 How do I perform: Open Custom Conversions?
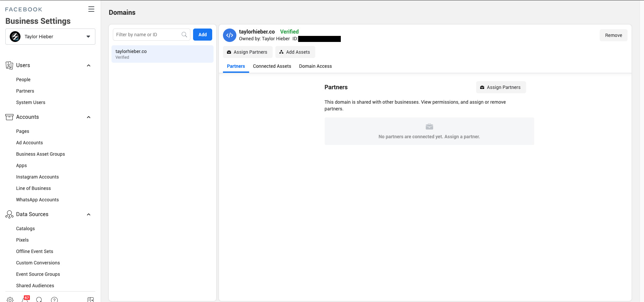click(x=38, y=263)
